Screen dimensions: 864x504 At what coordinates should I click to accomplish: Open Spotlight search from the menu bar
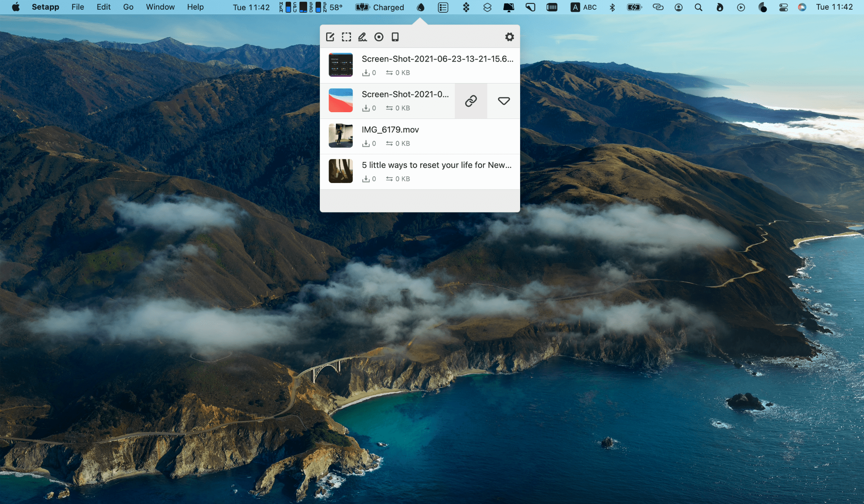(699, 7)
